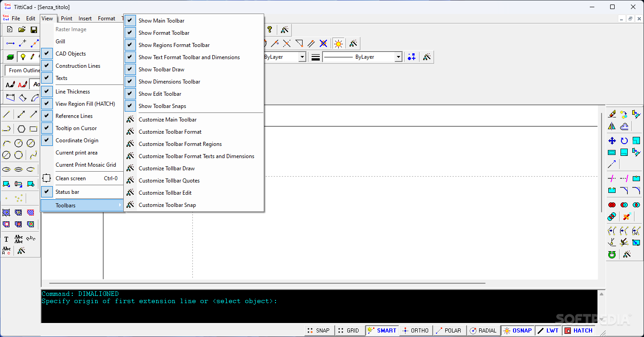The image size is (644, 337).
Task: Click the Explode dynamite tool icon
Action: 626,217
